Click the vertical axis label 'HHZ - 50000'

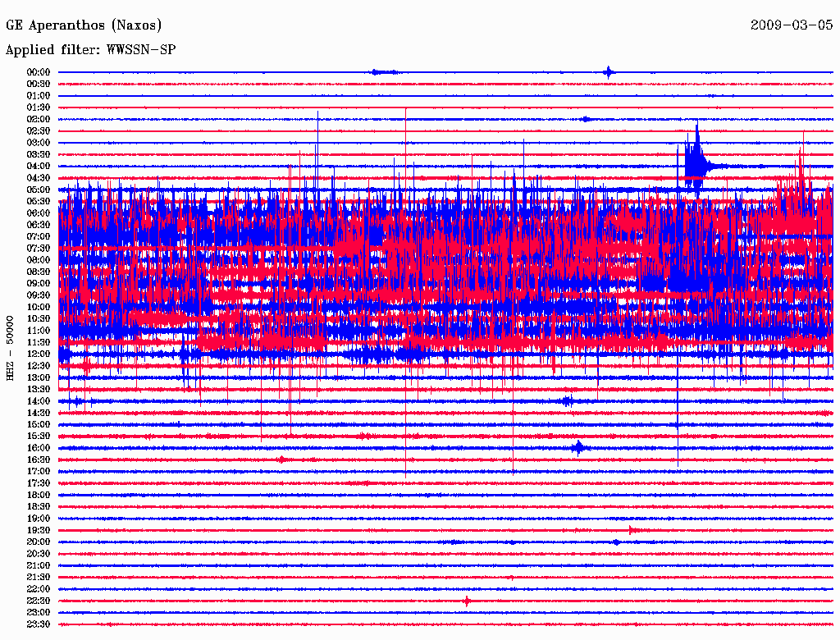[x=10, y=348]
